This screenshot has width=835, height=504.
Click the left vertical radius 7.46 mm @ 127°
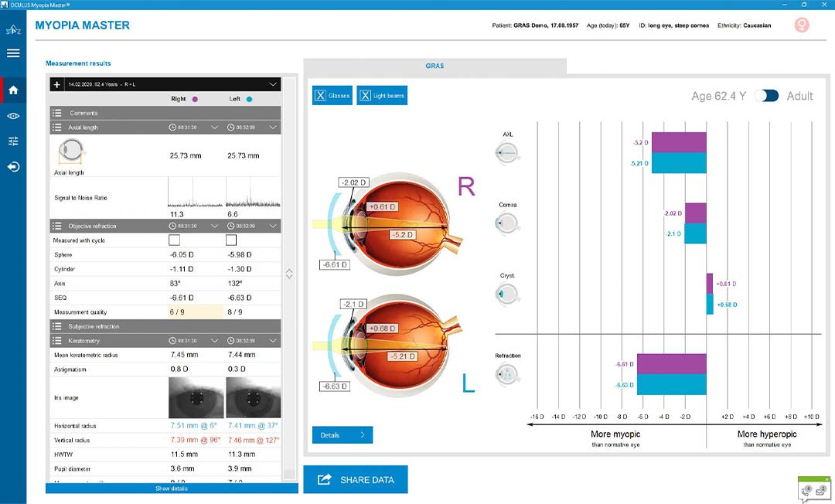(x=254, y=440)
